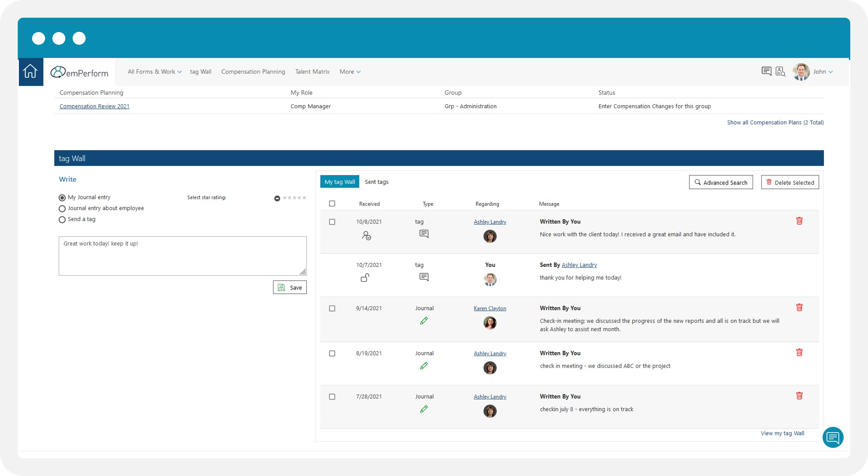Open the 'Compensation Planning' menu item
The width and height of the screenshot is (868, 476).
[x=253, y=71]
